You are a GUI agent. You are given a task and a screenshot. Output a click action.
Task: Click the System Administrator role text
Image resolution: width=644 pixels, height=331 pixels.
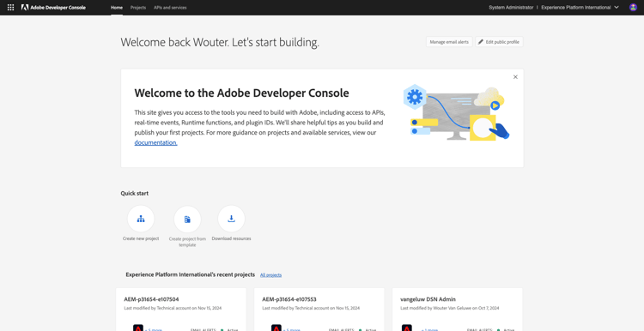(511, 8)
